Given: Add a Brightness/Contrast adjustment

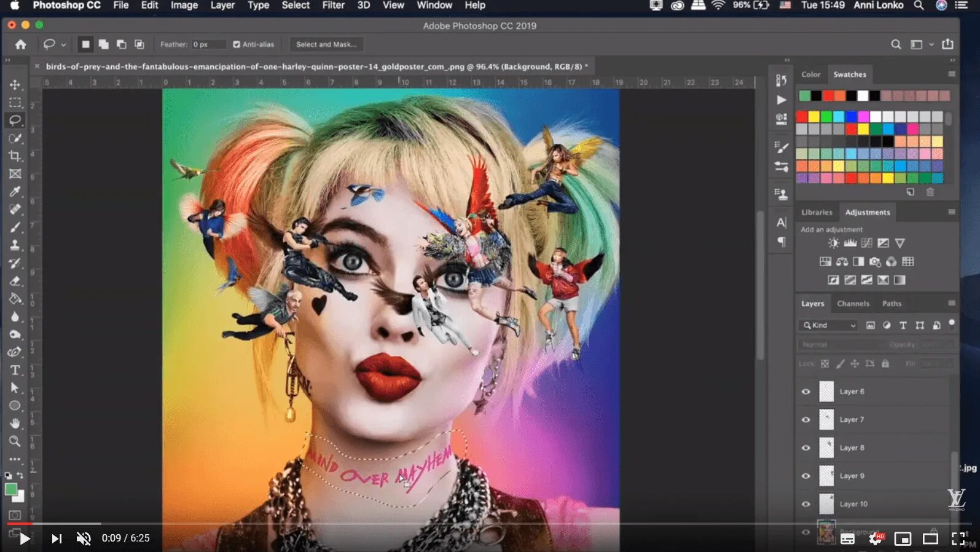Looking at the screenshot, I should click(833, 243).
